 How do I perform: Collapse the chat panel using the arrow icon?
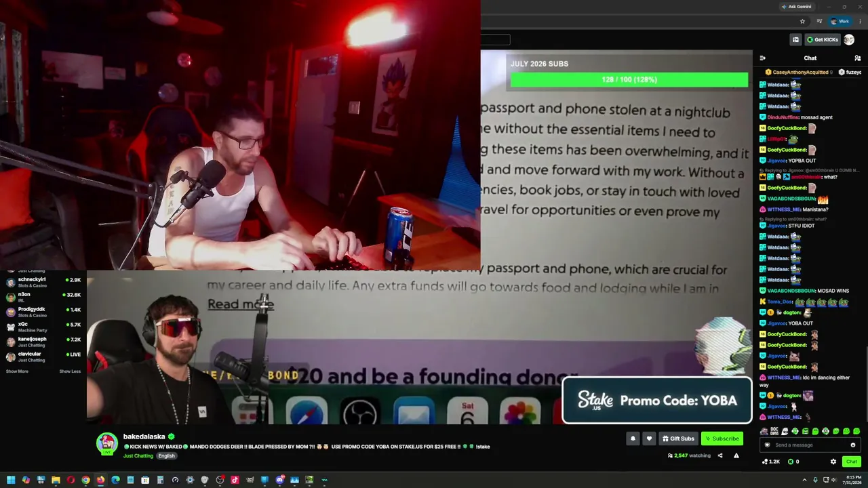click(762, 58)
